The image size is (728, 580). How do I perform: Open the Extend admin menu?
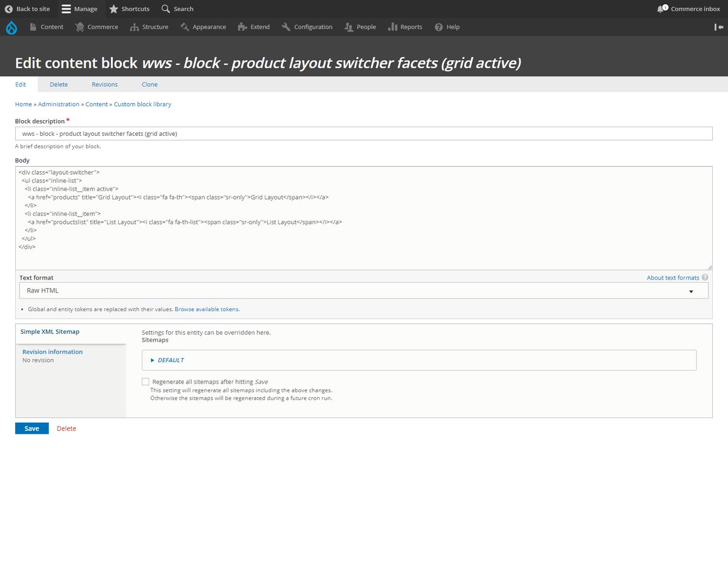pyautogui.click(x=254, y=27)
